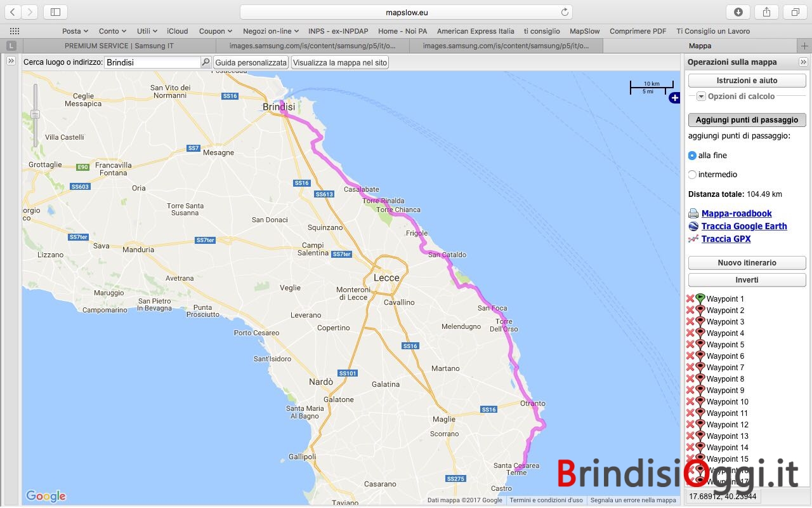The image size is (812, 508).
Task: Click the mapslow.eu address bar
Action: (406, 12)
